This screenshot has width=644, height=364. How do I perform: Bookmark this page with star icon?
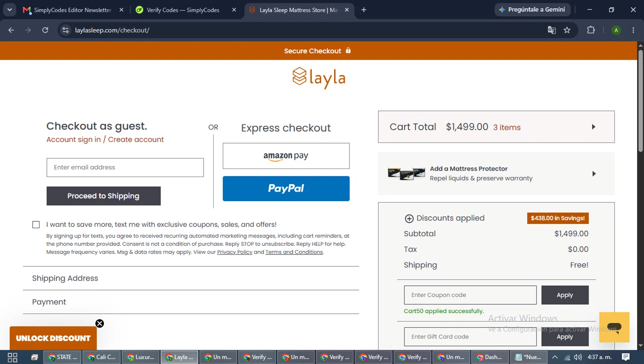coord(567,30)
